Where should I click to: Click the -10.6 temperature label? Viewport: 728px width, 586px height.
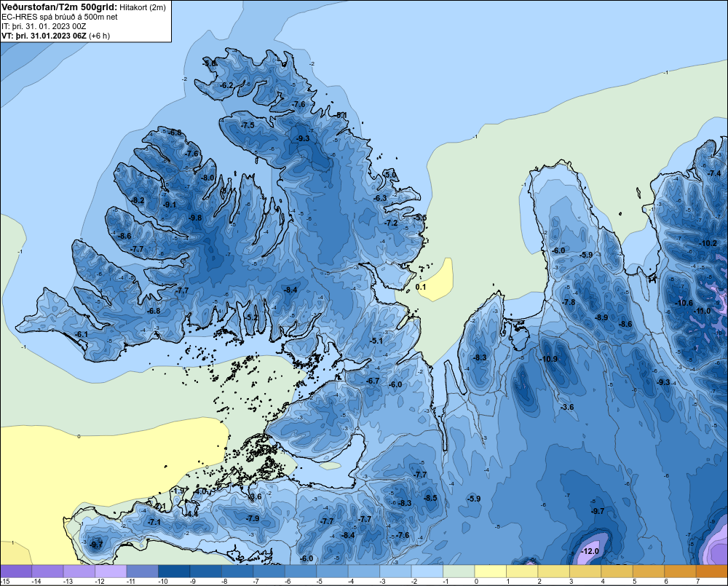[x=684, y=304]
